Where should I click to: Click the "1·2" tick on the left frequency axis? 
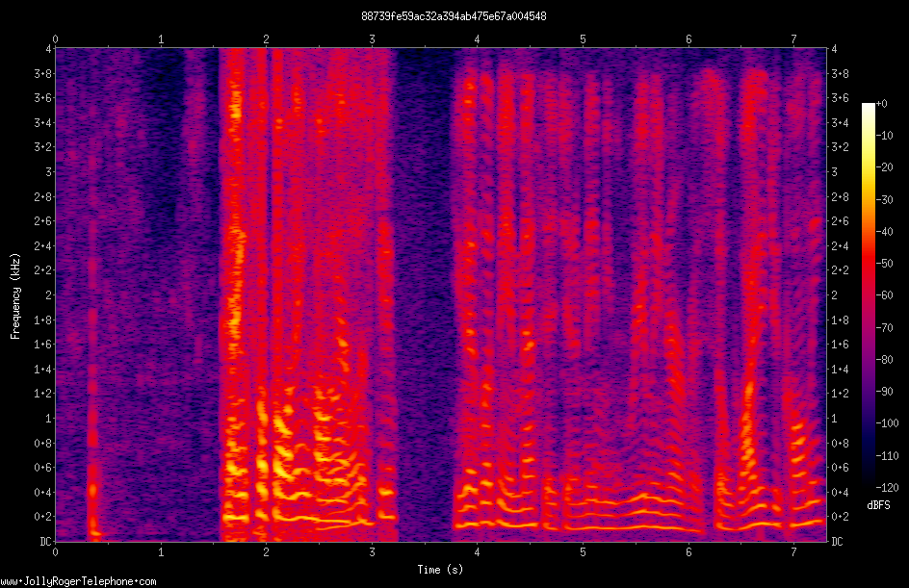42,394
